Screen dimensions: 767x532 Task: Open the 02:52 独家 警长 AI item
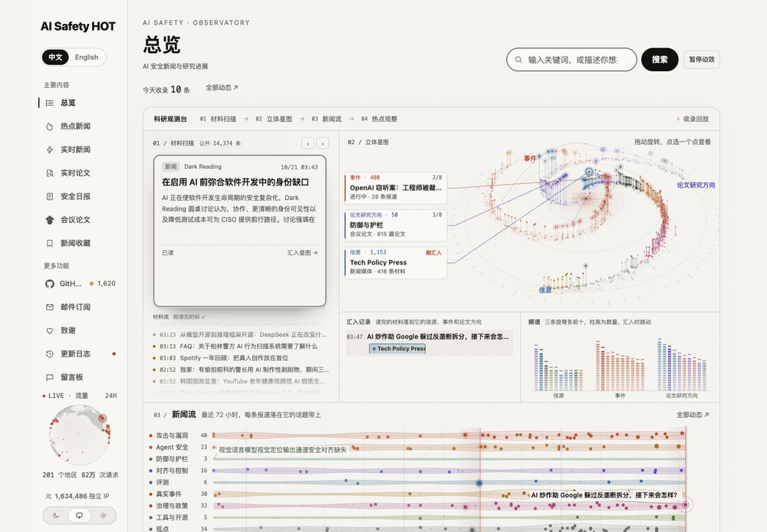point(240,369)
